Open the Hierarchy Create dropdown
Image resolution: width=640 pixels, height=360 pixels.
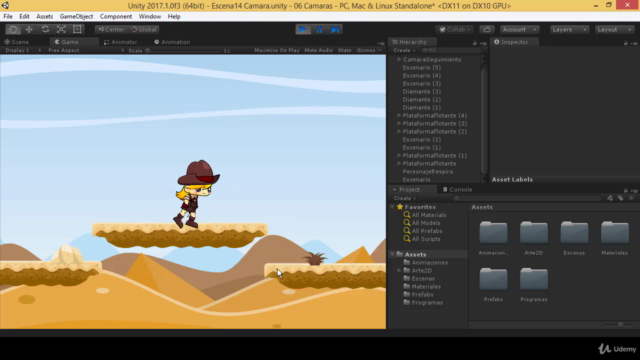404,50
